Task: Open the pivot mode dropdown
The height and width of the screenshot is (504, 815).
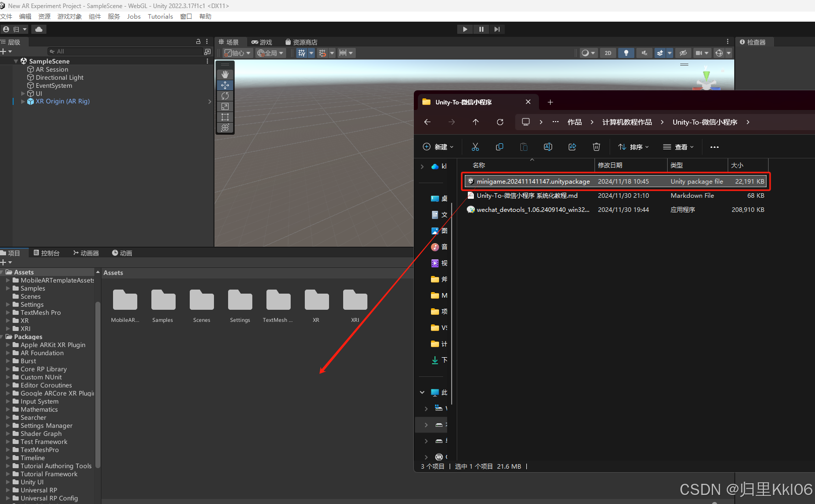Action: pyautogui.click(x=238, y=53)
